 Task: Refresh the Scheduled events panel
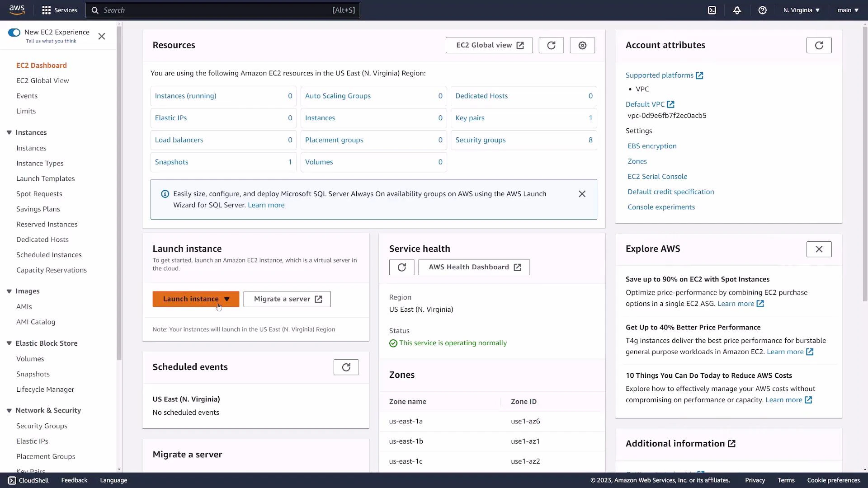[x=346, y=367]
